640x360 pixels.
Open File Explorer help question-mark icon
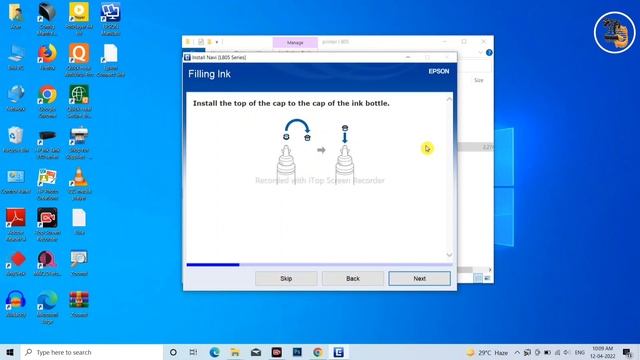click(489, 52)
